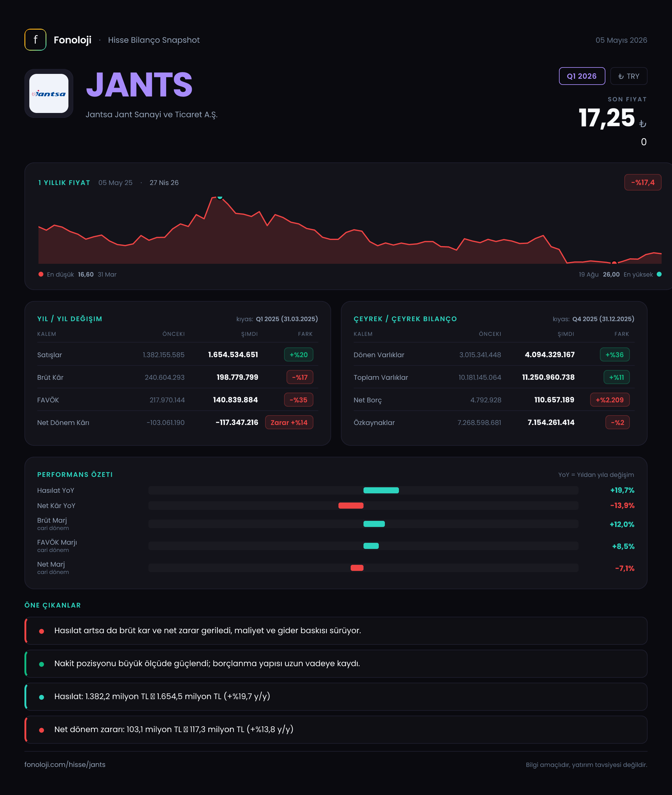Click the Özkaynaklar -%2 badge
Image resolution: width=672 pixels, height=795 pixels.
pyautogui.click(x=618, y=422)
